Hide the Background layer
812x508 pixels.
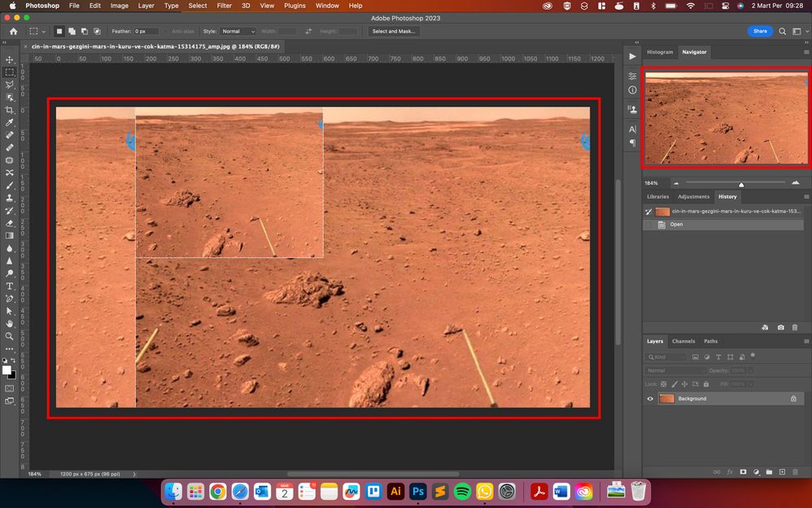pyautogui.click(x=650, y=398)
